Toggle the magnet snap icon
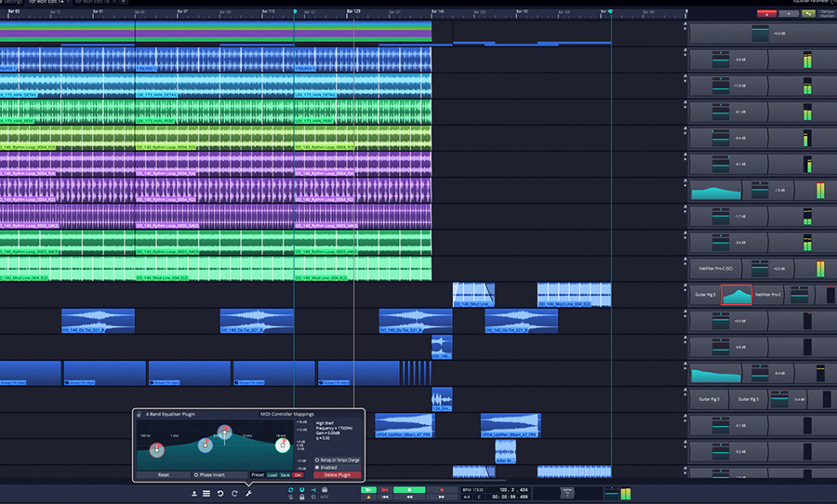 301,489
